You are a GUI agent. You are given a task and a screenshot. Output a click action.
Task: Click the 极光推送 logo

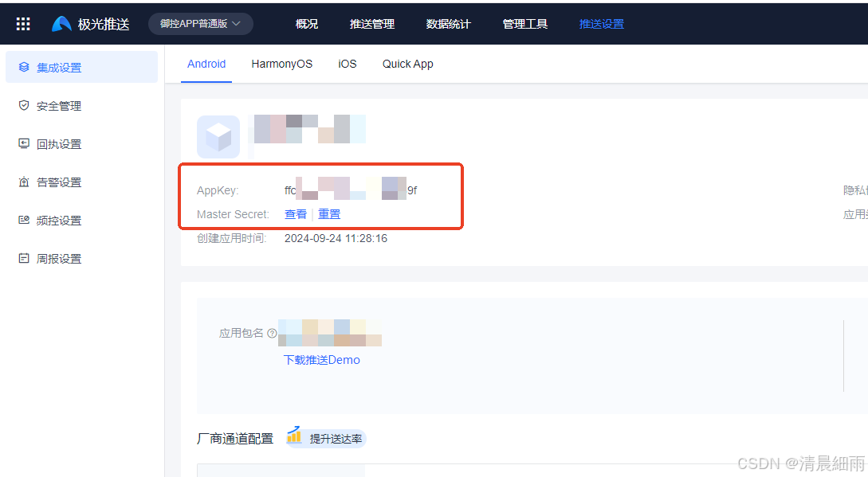91,24
